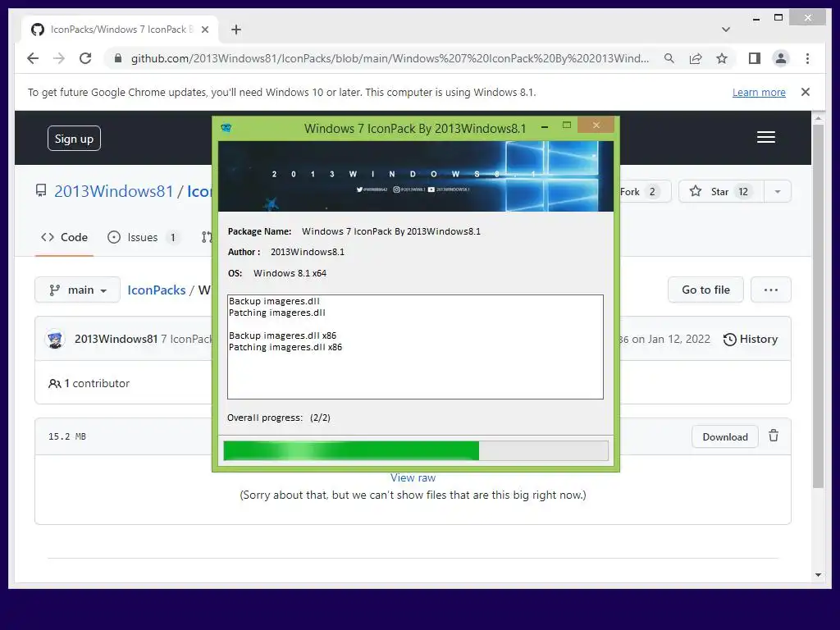Click the repository book icon
The width and height of the screenshot is (840, 630).
(x=41, y=190)
